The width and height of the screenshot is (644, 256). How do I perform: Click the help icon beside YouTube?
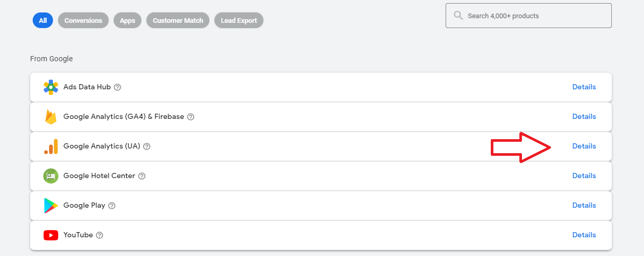(x=100, y=235)
